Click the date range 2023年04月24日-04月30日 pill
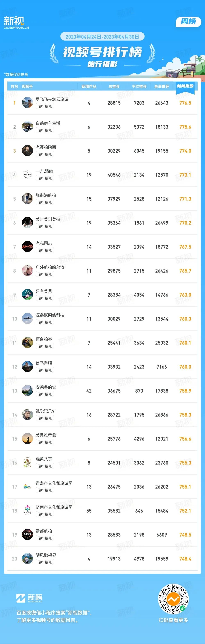Image resolution: width=205 pixels, height=644 pixels. (102, 37)
